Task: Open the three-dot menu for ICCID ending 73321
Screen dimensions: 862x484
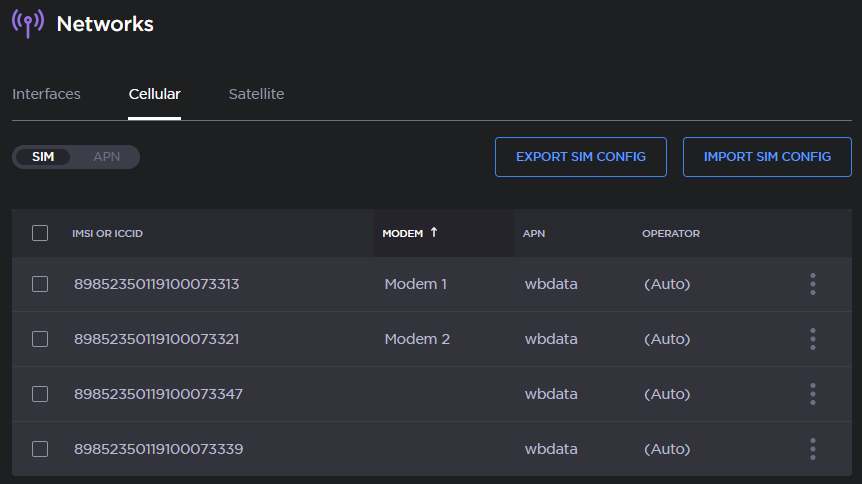Action: [x=812, y=339]
